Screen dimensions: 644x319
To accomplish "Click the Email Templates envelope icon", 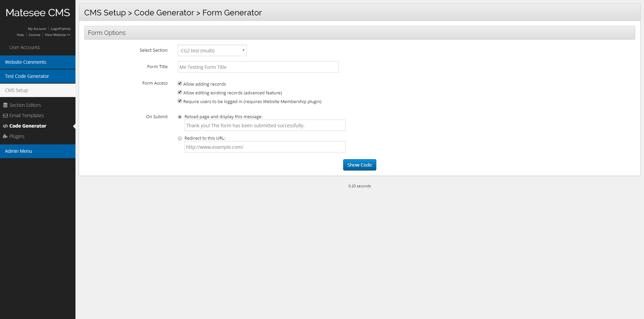I will (x=5, y=116).
